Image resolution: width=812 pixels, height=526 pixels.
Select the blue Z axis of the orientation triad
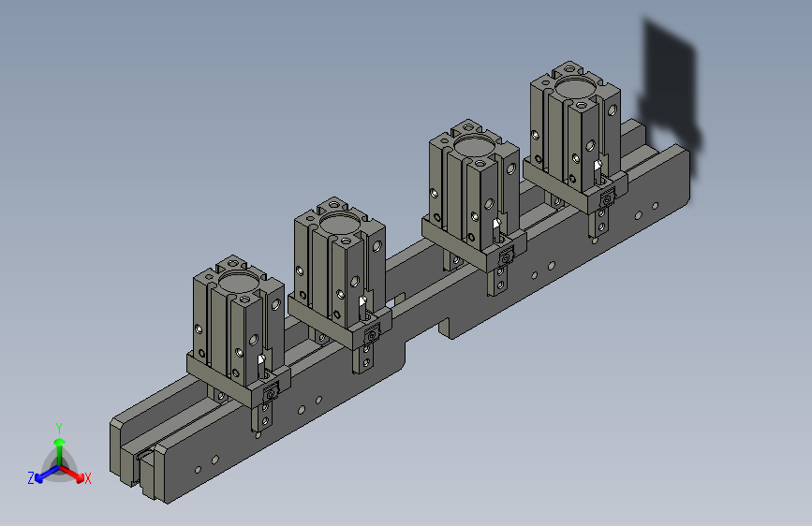coord(46,475)
